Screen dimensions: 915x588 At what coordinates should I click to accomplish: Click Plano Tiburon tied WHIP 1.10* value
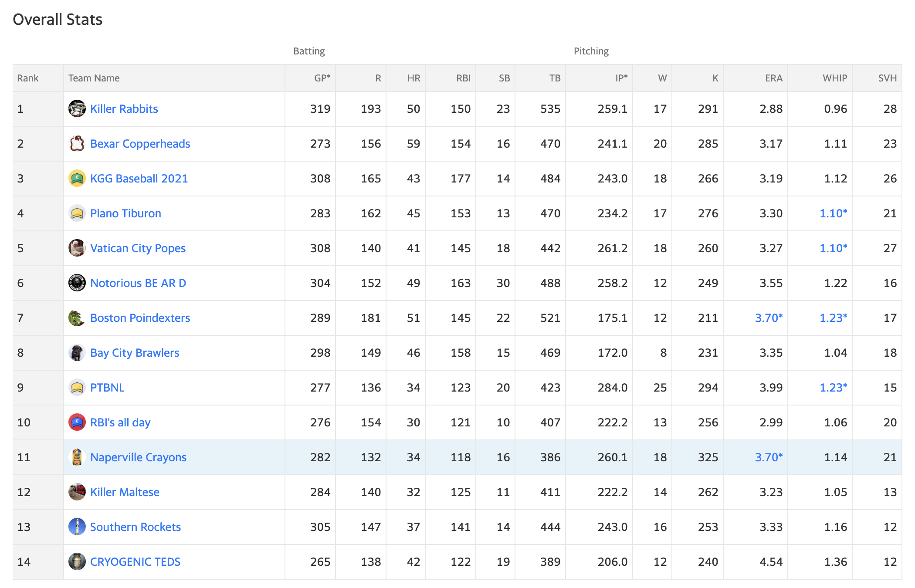833,213
